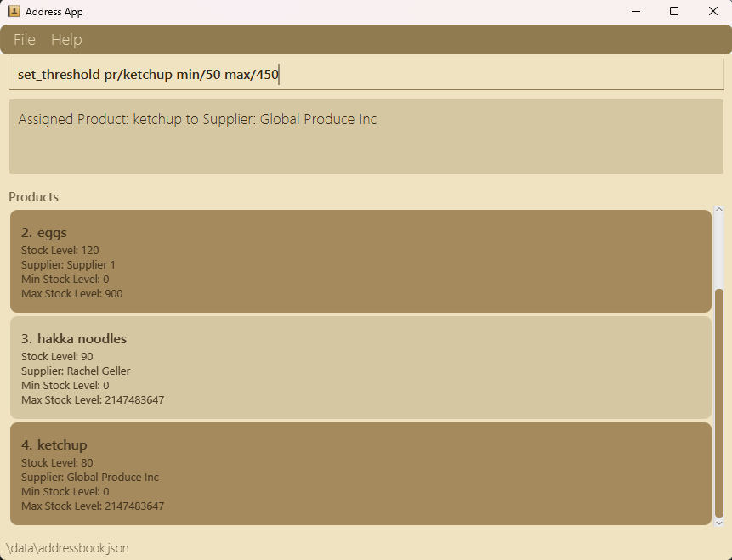
Task: Click the scrollbar track above the thumb
Action: tap(719, 252)
